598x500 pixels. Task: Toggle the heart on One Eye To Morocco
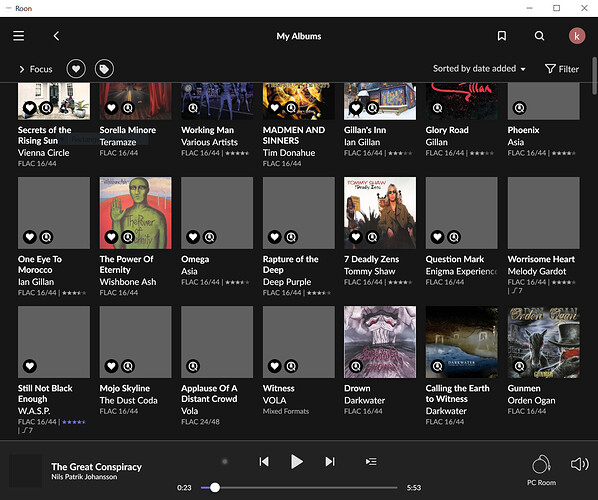point(30,237)
